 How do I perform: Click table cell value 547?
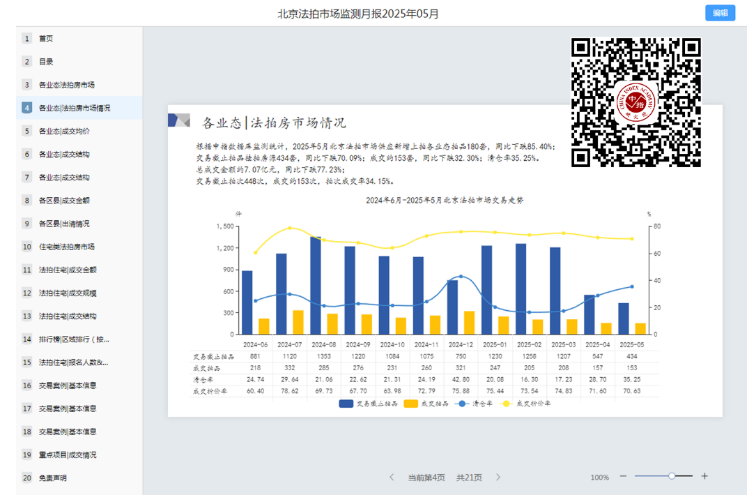coord(597,356)
